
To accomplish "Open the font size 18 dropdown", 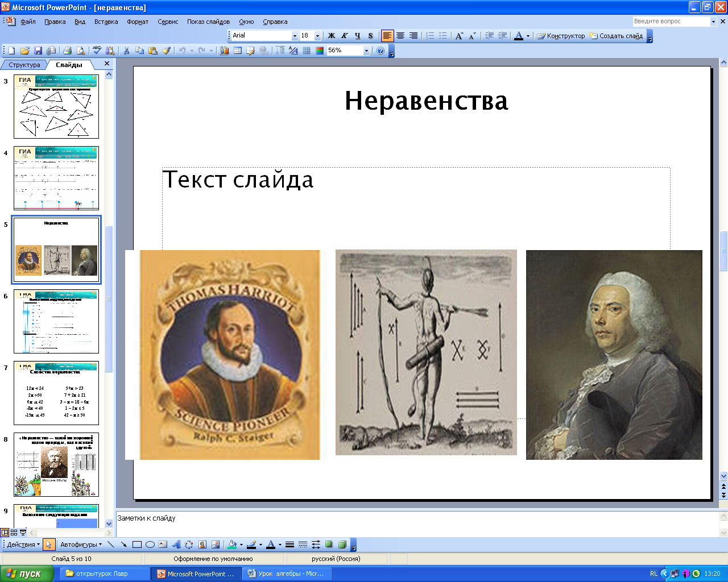I will tap(317, 36).
